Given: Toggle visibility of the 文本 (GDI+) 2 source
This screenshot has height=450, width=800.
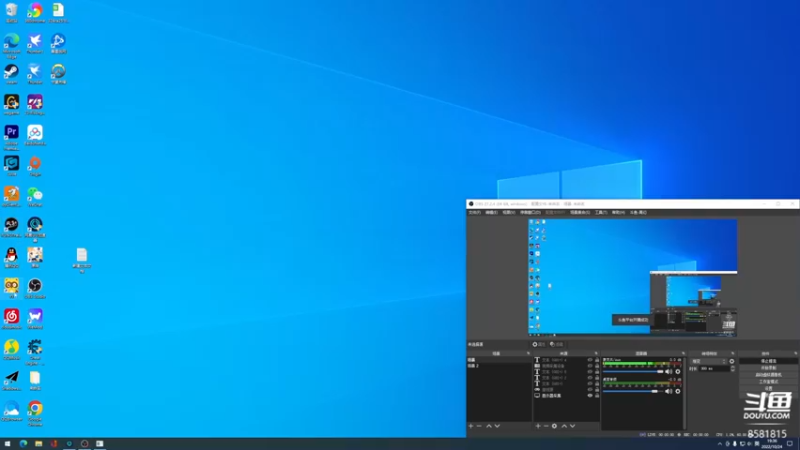Looking at the screenshot, I should click(590, 378).
